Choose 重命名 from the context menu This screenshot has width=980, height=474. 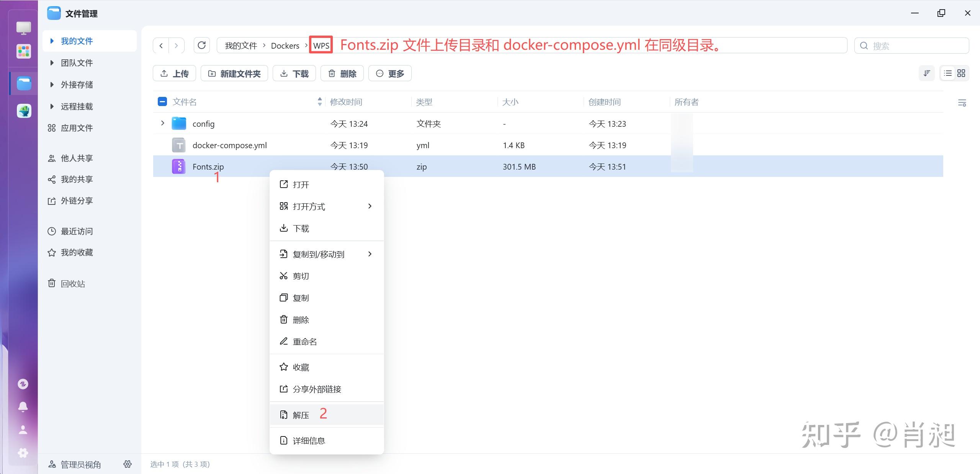[x=304, y=342]
